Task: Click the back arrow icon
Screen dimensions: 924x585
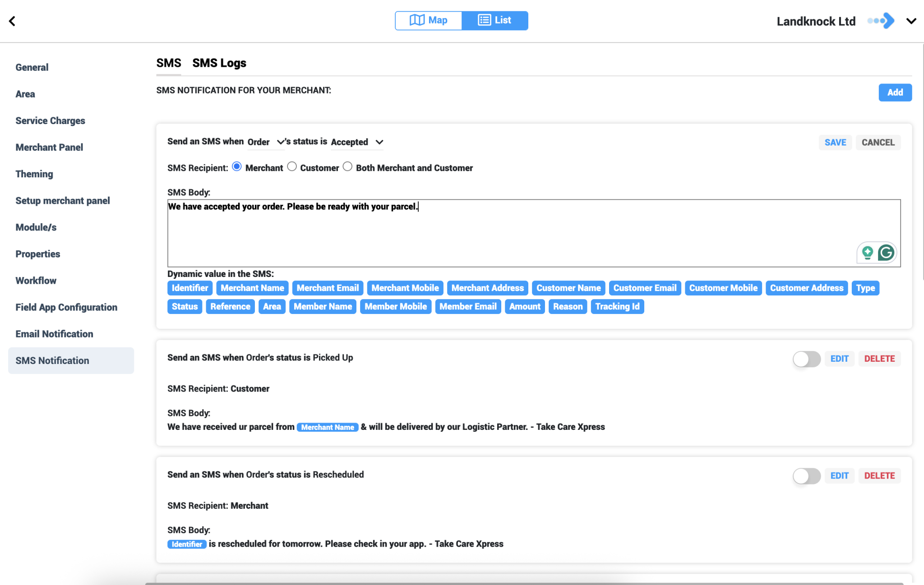Action: click(x=12, y=21)
